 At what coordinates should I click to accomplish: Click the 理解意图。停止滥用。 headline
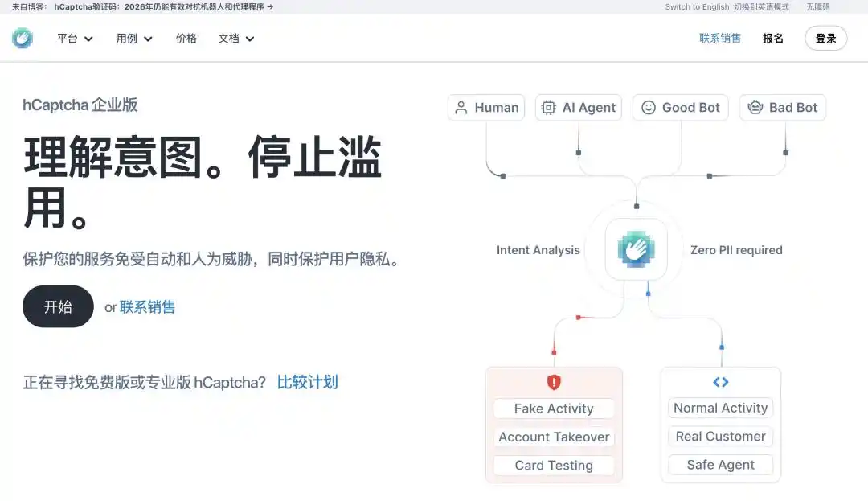click(x=203, y=182)
